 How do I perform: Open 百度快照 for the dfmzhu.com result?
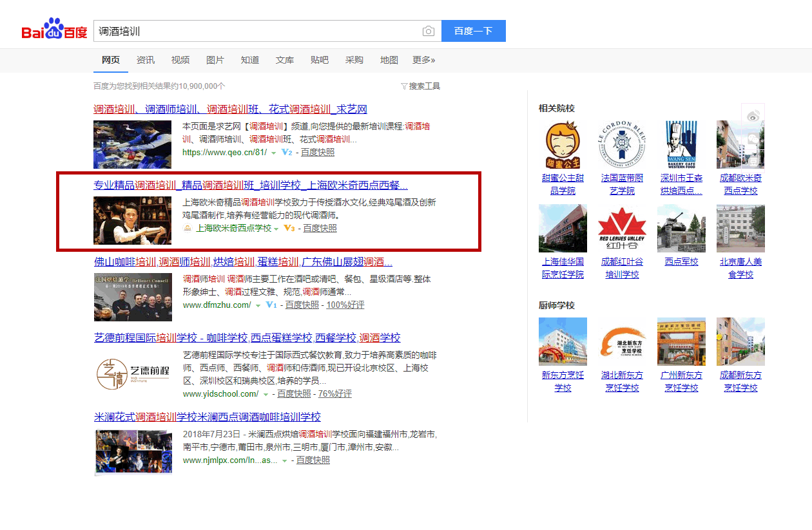(x=302, y=305)
